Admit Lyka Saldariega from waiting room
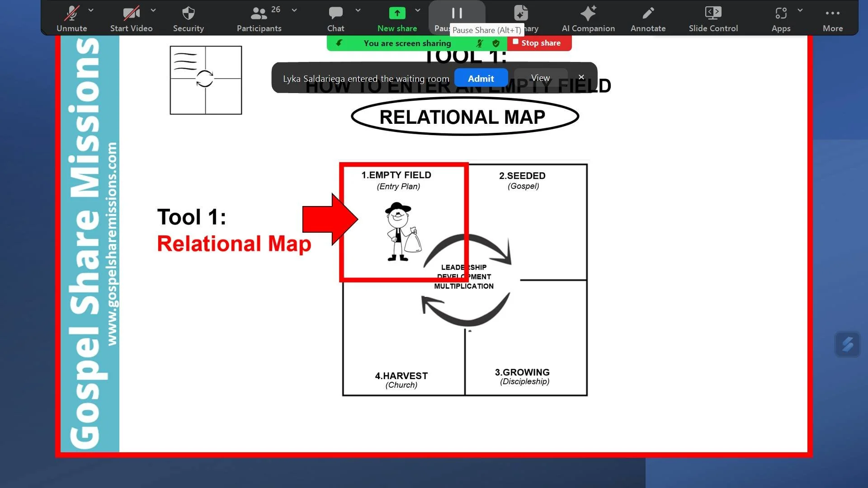This screenshot has height=488, width=868. pyautogui.click(x=481, y=78)
